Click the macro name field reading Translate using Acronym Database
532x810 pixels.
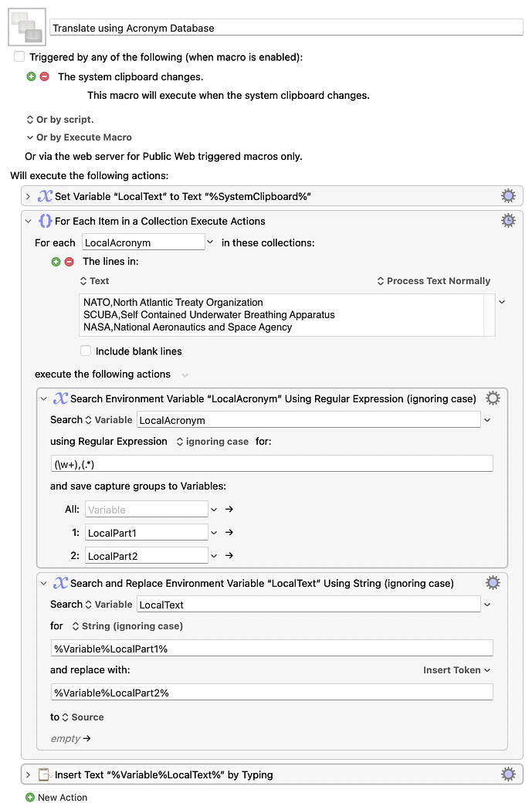coord(286,28)
